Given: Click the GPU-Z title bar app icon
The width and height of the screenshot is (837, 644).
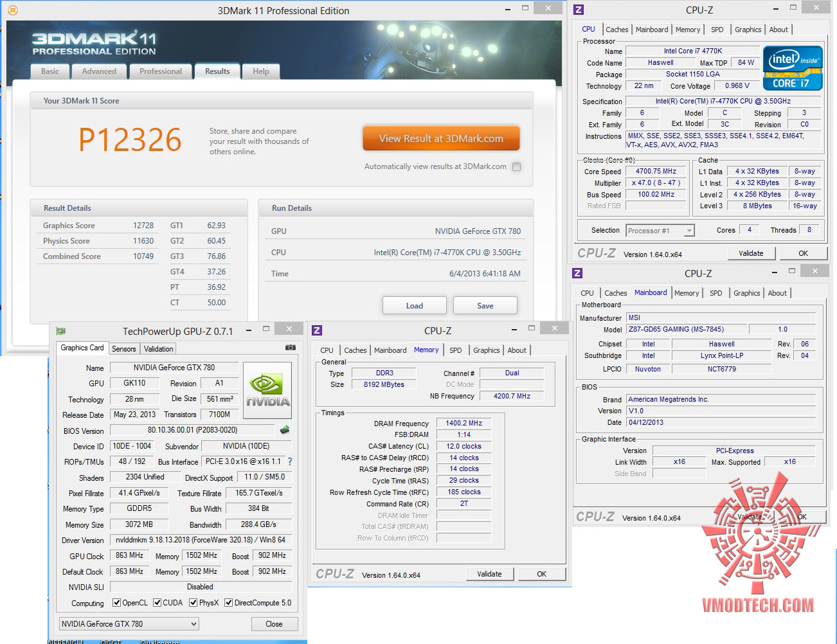Looking at the screenshot, I should [61, 331].
